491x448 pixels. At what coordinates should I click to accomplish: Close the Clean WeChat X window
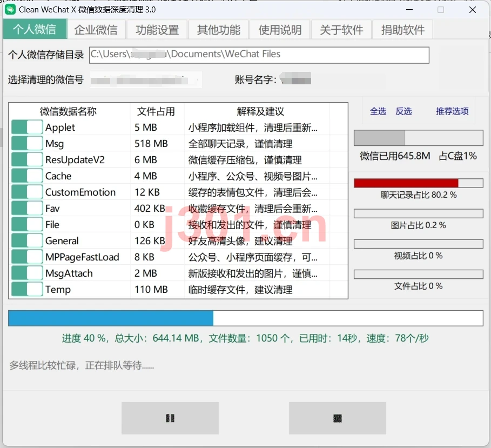[x=473, y=10]
